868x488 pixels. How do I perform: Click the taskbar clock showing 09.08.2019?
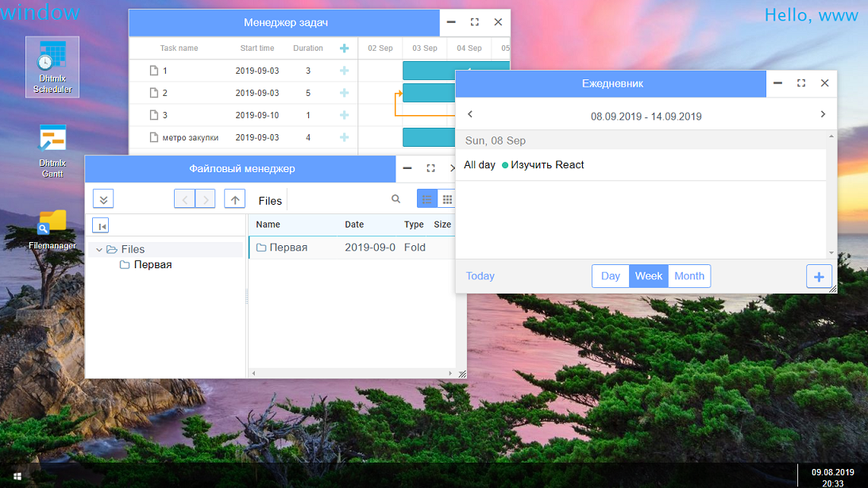point(832,478)
